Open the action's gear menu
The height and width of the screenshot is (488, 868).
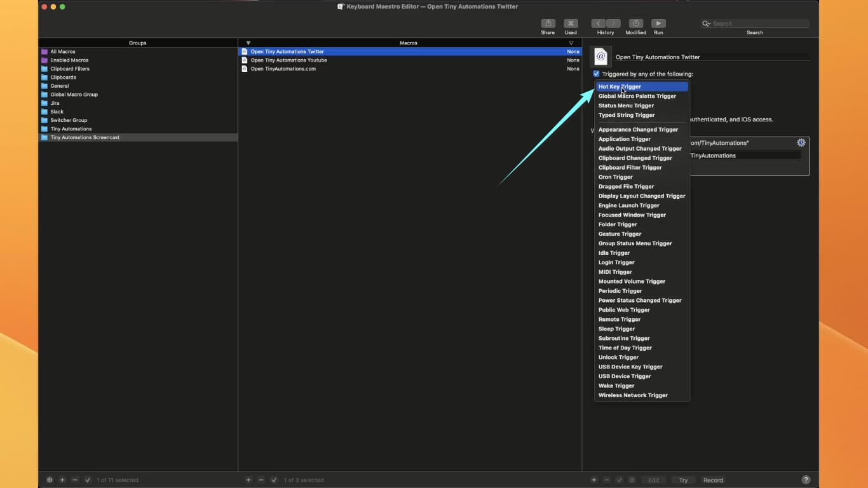tap(801, 142)
